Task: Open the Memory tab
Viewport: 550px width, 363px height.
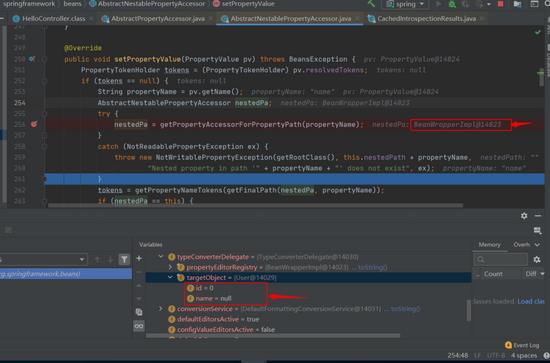Action: (x=489, y=244)
